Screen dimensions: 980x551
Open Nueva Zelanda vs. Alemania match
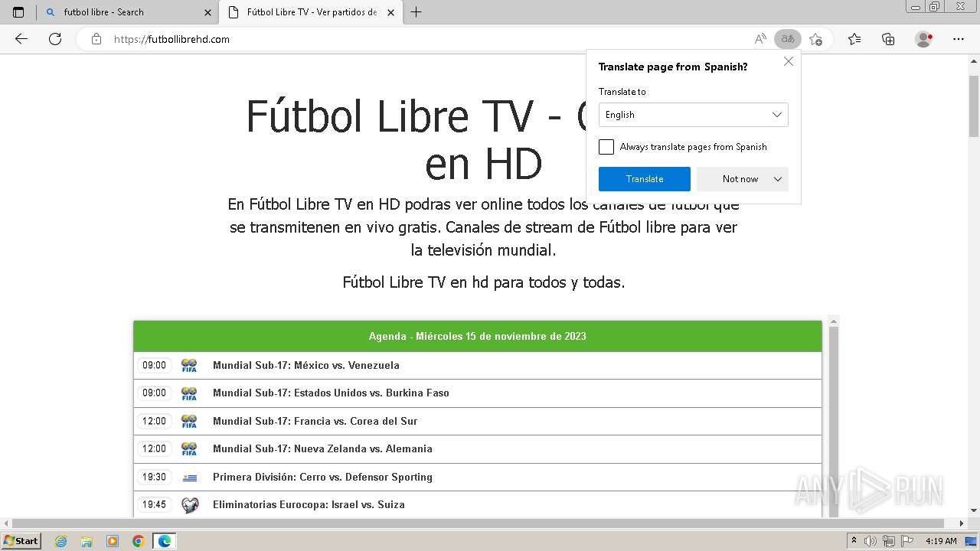[x=478, y=448]
